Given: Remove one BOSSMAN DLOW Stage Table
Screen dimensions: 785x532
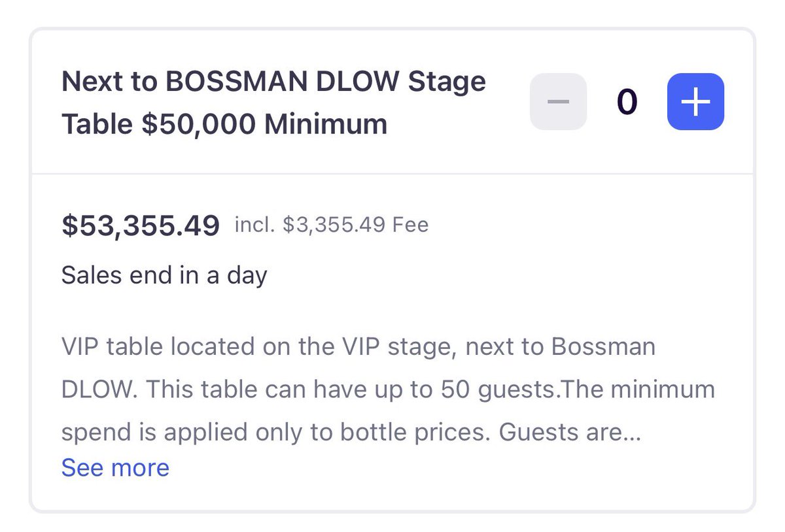Looking at the screenshot, I should [x=558, y=102].
